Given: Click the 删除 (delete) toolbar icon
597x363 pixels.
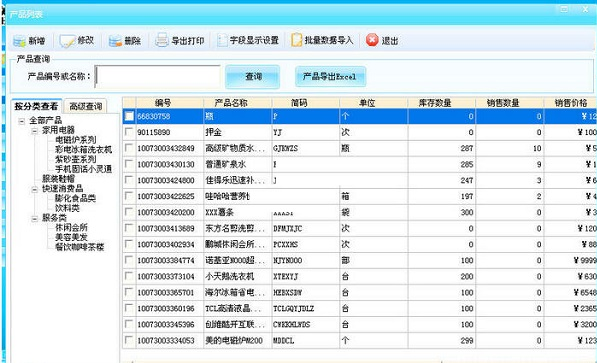Looking at the screenshot, I should tap(115, 41).
